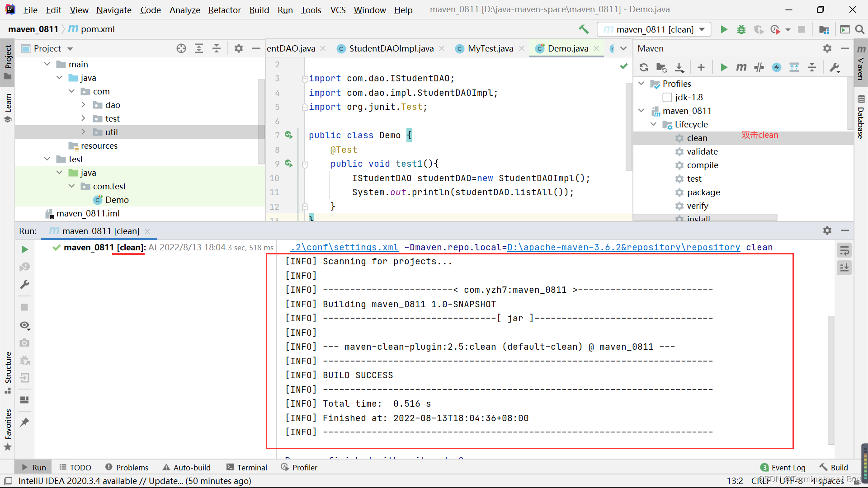This screenshot has height=488, width=868.
Task: Open the run configuration dropdown maven_0811 [clean]
Action: [654, 29]
